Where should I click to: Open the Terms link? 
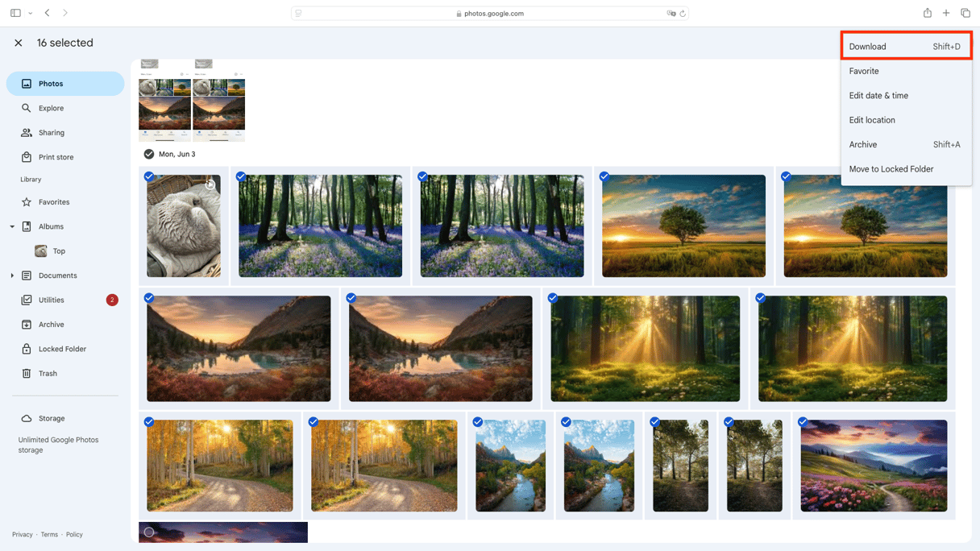click(x=49, y=535)
